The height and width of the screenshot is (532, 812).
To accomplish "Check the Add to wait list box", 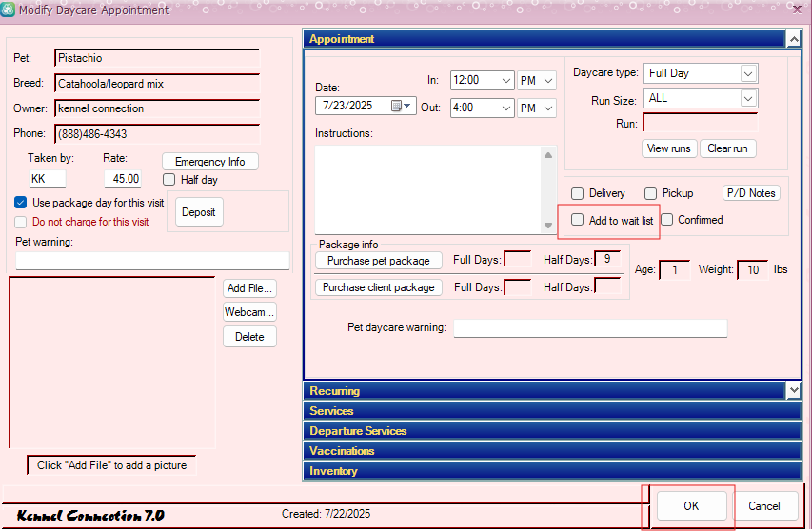I will coord(578,220).
